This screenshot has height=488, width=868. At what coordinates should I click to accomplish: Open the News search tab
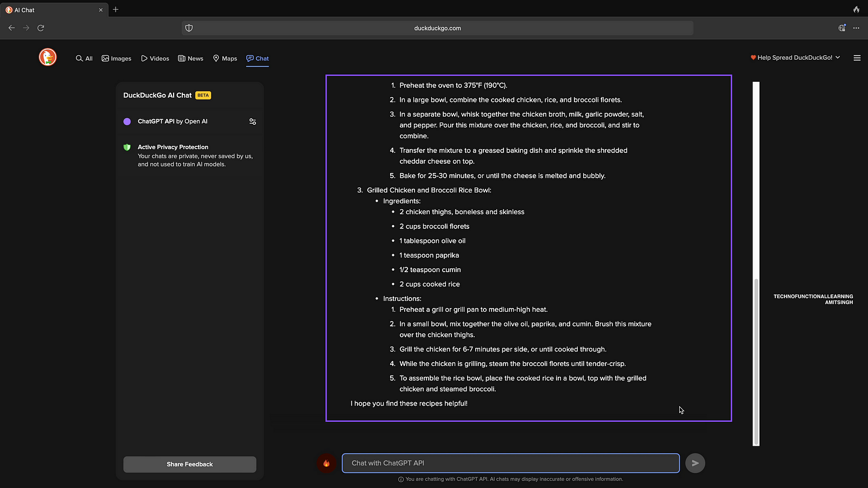tap(190, 59)
